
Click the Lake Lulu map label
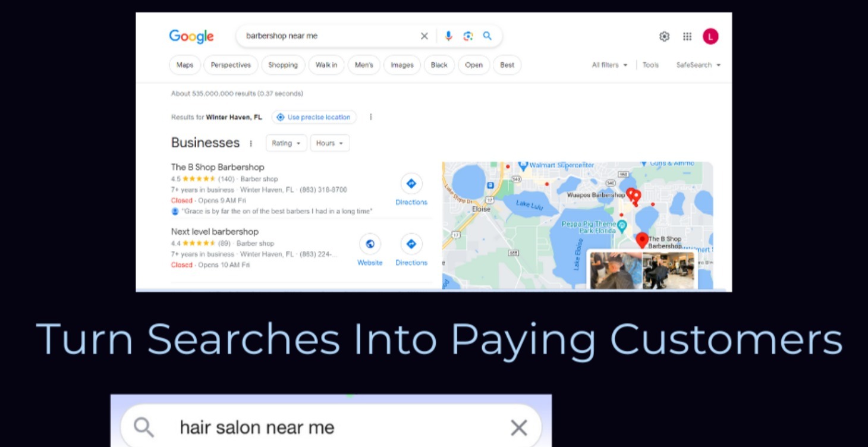point(530,206)
